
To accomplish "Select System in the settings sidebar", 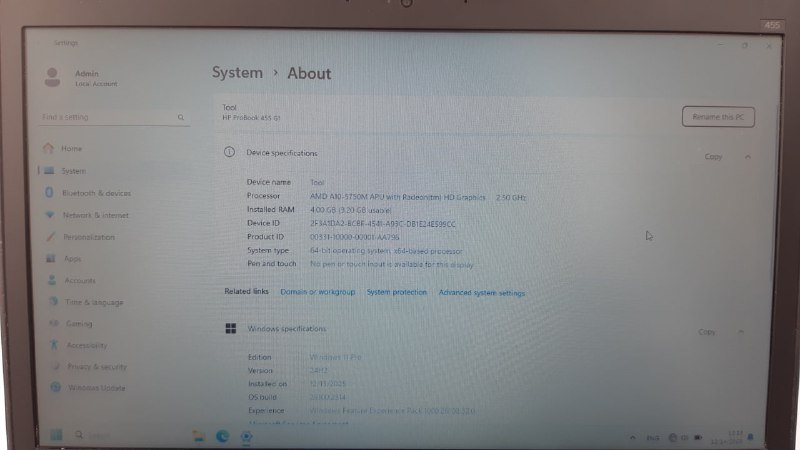I will click(x=73, y=171).
